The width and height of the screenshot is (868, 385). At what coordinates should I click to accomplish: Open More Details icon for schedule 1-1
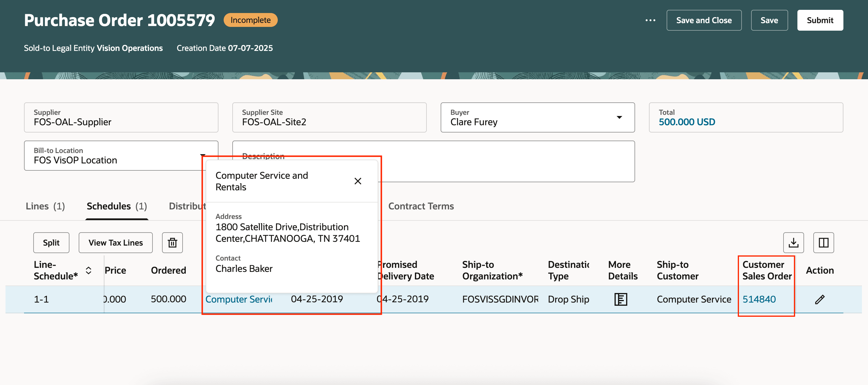[x=620, y=299]
